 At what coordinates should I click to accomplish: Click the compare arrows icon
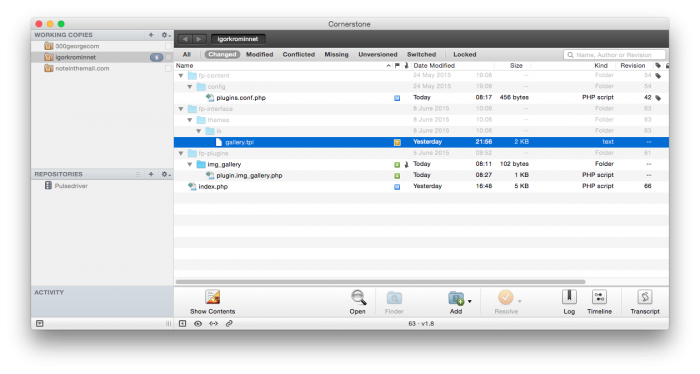[x=213, y=324]
